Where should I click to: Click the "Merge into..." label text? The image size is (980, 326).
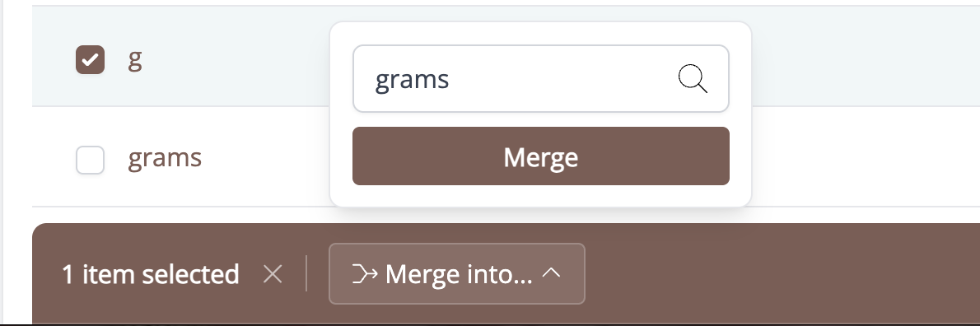coord(459,273)
